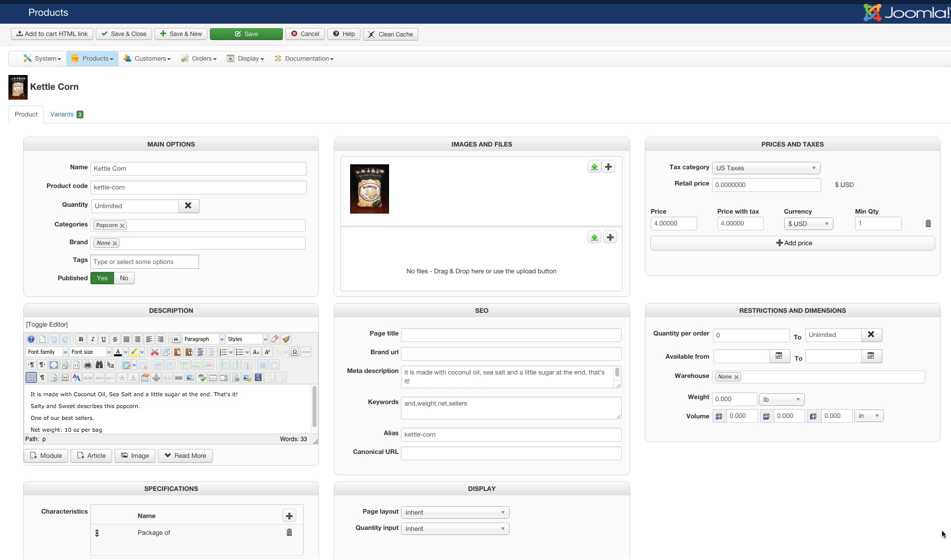
Task: Insert special character with omega icon
Action: tap(295, 352)
